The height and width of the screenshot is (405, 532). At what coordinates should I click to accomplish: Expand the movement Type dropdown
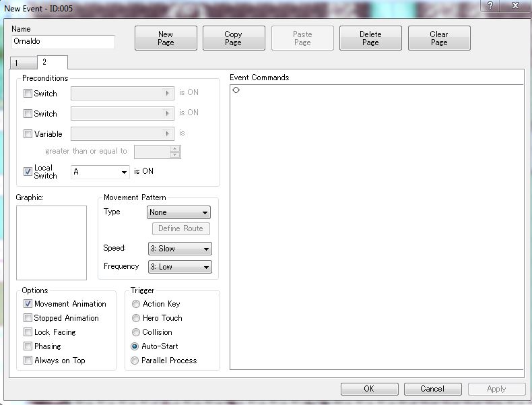pyautogui.click(x=179, y=212)
